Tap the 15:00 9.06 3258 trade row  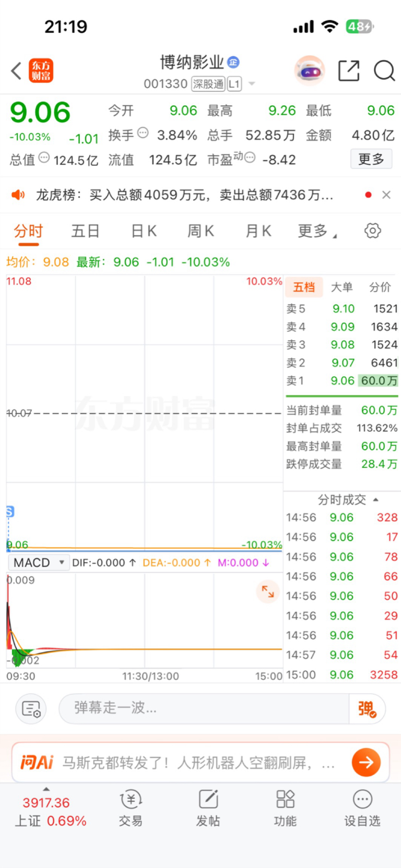(x=342, y=675)
